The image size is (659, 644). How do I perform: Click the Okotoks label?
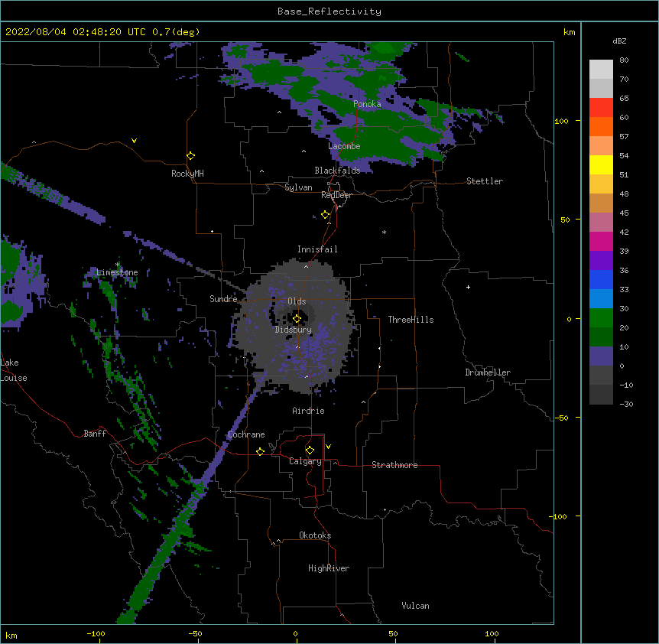[x=315, y=535]
